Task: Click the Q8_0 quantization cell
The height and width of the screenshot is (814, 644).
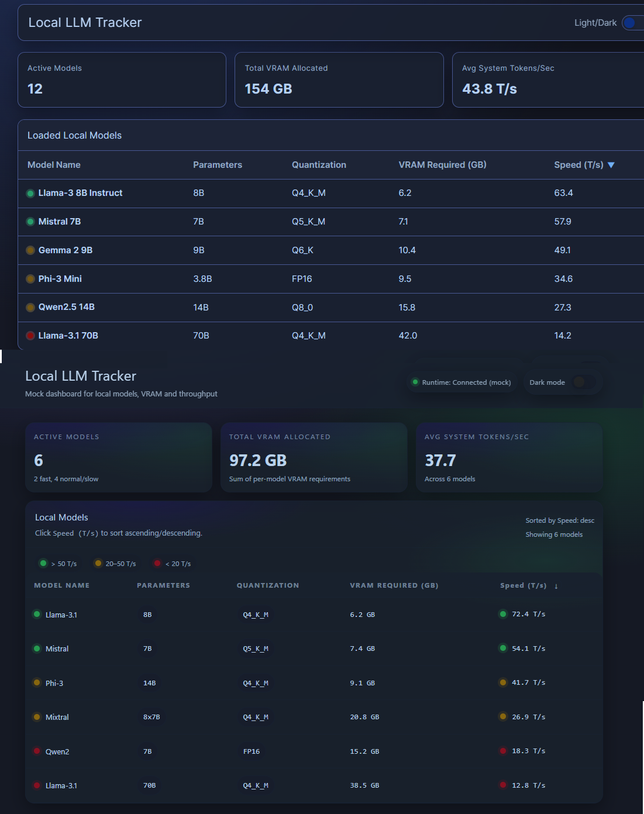Action: point(302,308)
